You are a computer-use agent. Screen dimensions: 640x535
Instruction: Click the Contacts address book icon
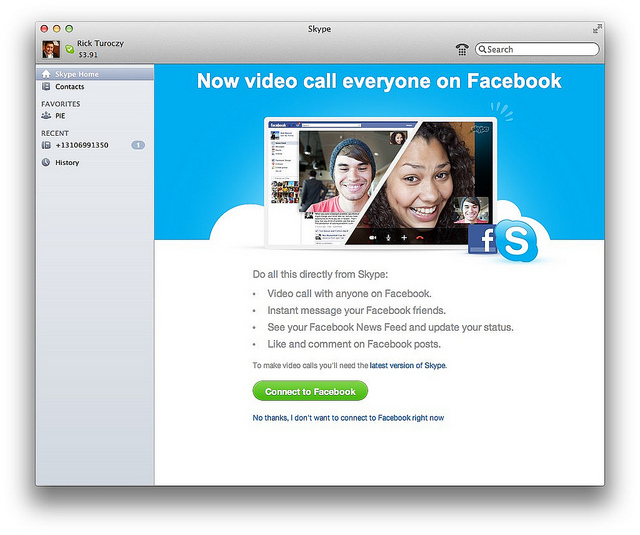click(46, 87)
